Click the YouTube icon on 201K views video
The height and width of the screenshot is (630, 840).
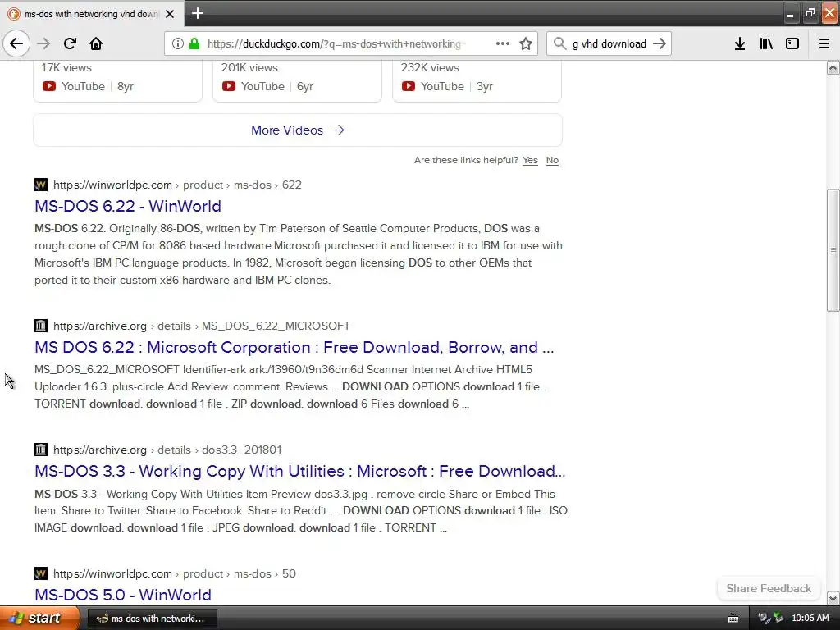coord(229,86)
